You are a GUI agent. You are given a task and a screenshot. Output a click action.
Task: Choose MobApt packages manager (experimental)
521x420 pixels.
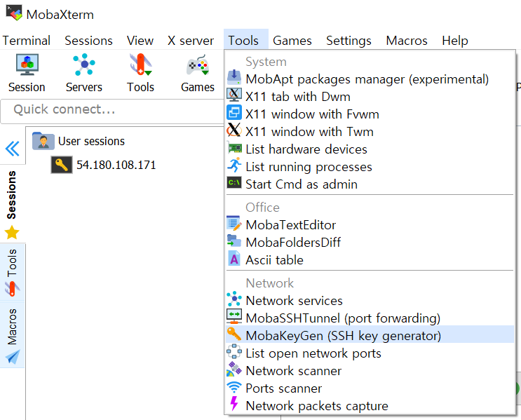coord(370,79)
